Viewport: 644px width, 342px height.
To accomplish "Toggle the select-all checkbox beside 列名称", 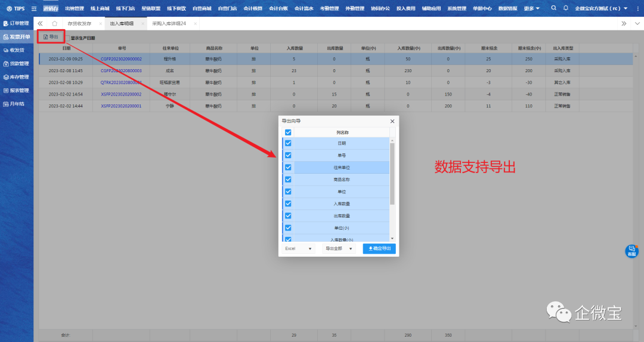I will (x=288, y=133).
